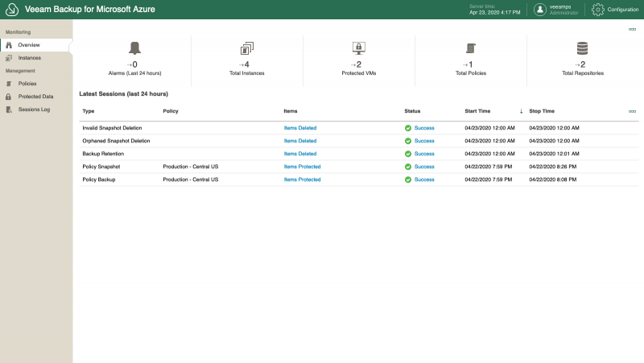644x363 pixels.
Task: Open column options menu in table header
Action: click(632, 111)
